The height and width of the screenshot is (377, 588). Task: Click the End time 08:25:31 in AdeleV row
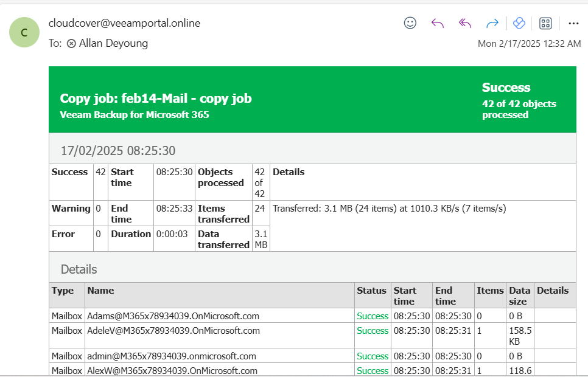[453, 331]
